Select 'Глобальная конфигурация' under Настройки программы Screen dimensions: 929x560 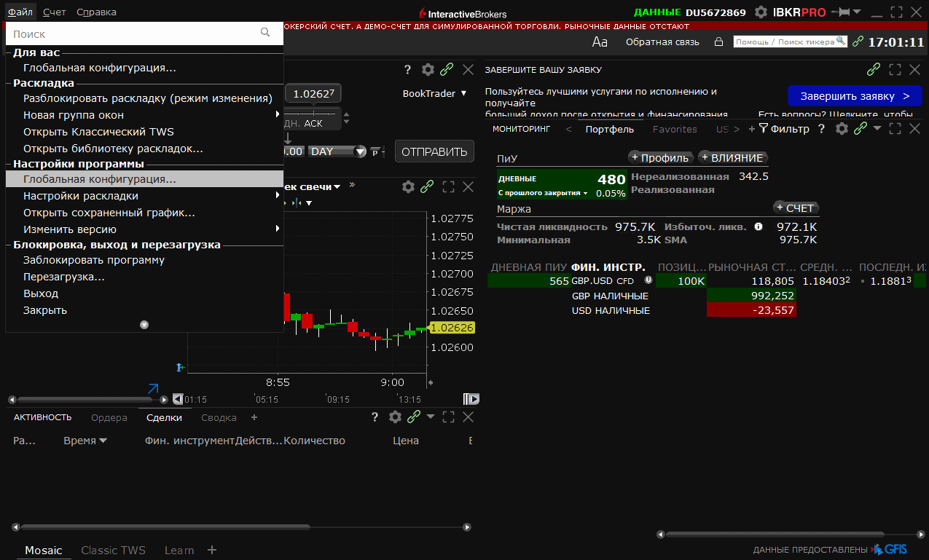point(144,178)
